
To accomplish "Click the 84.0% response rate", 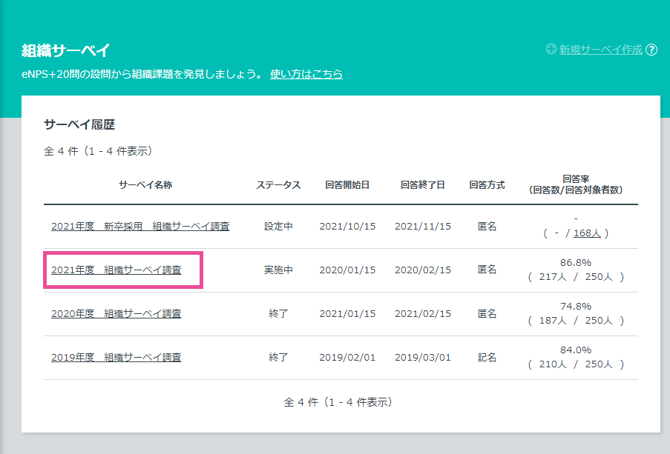I will pyautogui.click(x=576, y=350).
